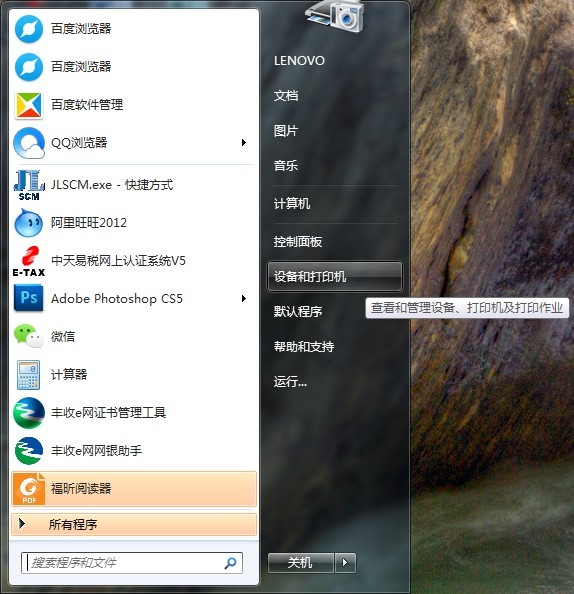Expand 所有程序 list
The height and width of the screenshot is (594, 574).
134,524
